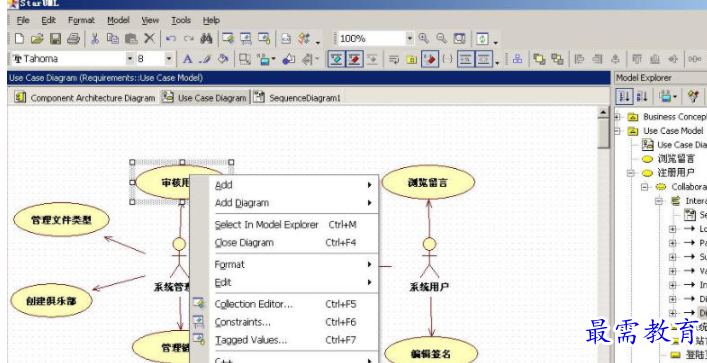Click diagram scrollbar up arrow
This screenshot has height=363, width=707.
pyautogui.click(x=603, y=112)
